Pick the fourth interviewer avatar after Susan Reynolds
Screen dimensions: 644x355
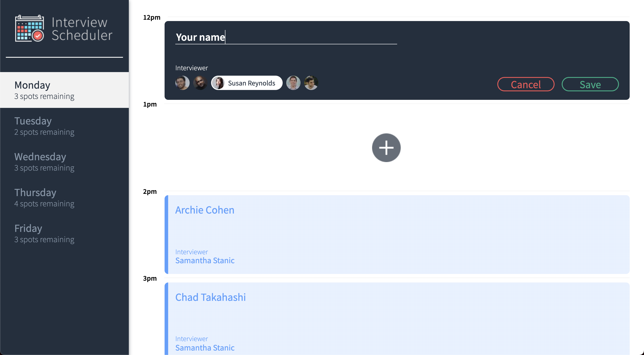[x=293, y=83]
